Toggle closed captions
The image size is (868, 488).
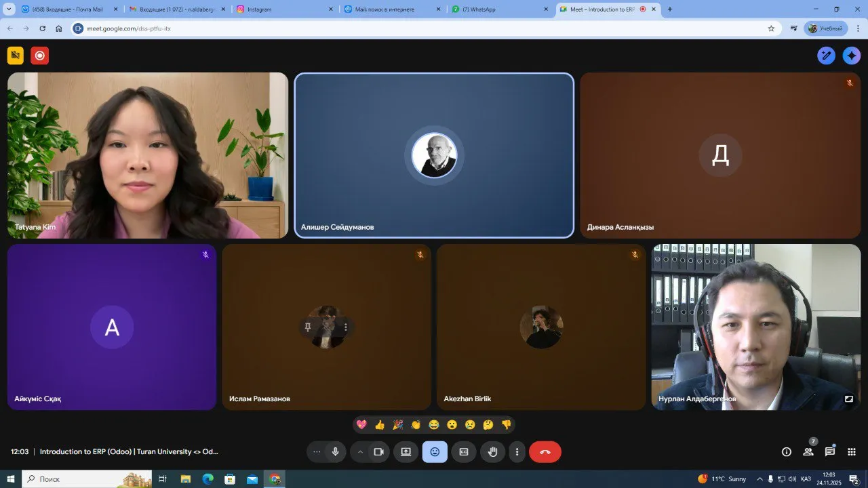pyautogui.click(x=464, y=452)
